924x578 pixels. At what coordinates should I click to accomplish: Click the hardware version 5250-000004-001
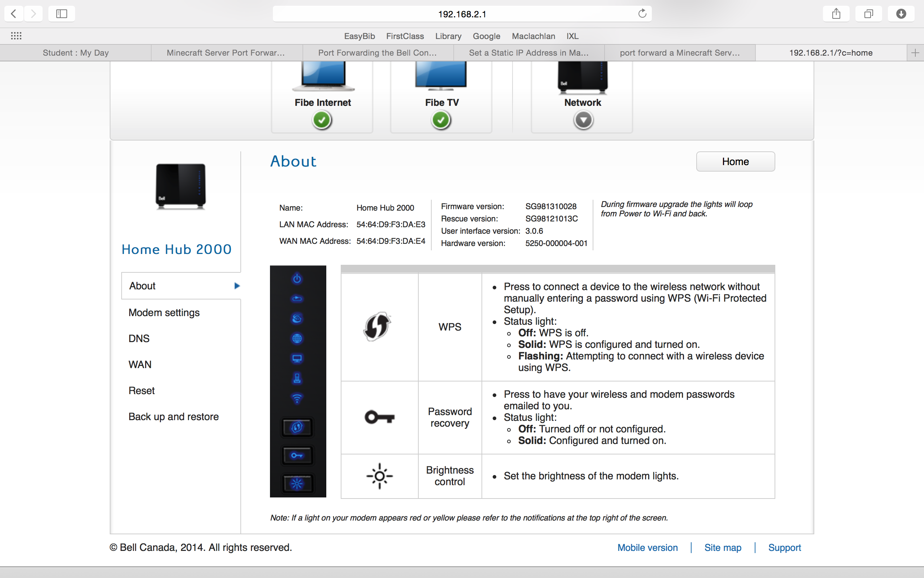(556, 243)
